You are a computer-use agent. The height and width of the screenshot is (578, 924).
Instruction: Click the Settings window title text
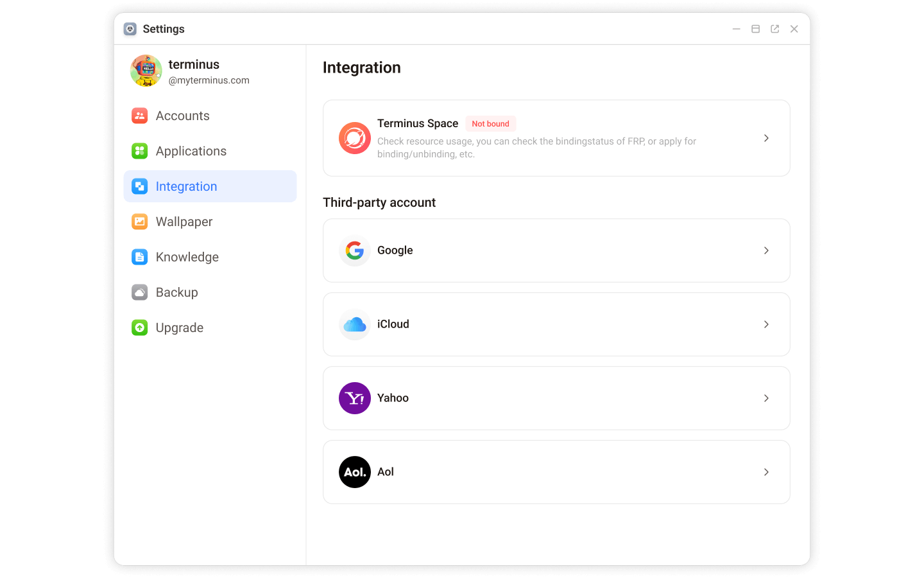point(164,29)
